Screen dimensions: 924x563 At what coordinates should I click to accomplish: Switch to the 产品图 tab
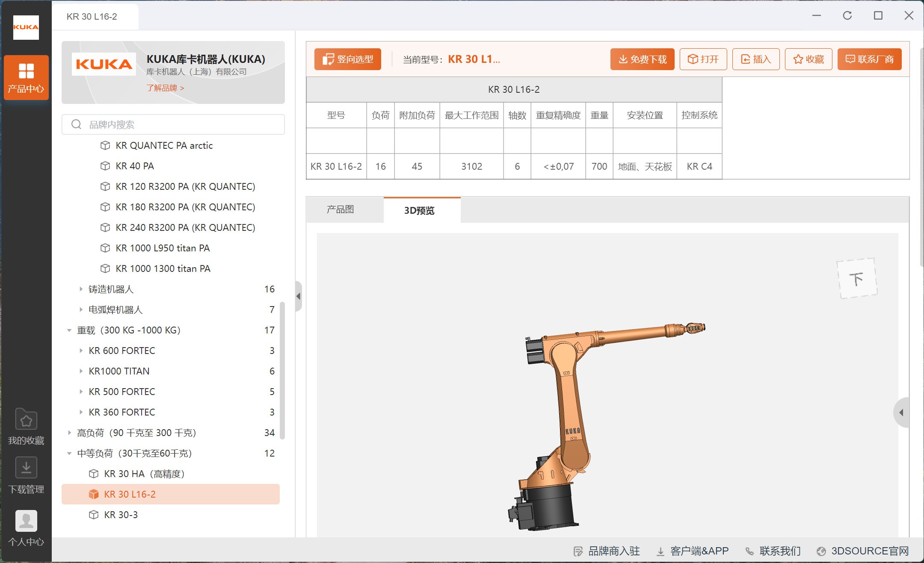[341, 209]
